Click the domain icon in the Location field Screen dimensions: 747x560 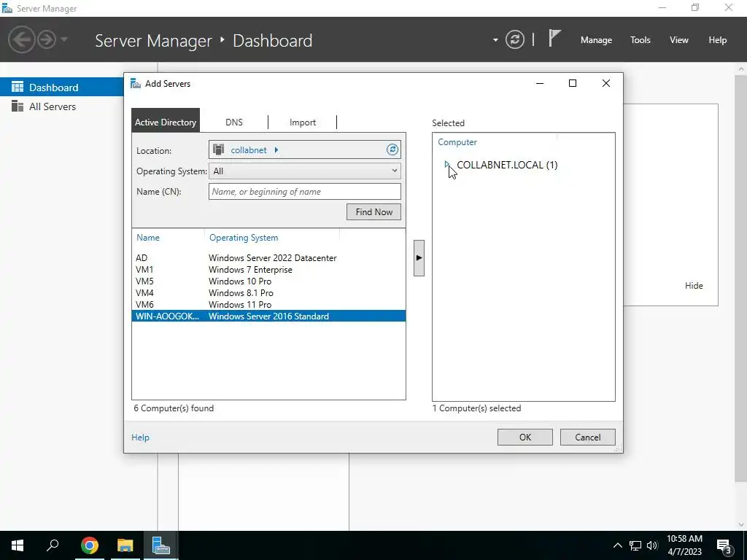[x=219, y=149]
